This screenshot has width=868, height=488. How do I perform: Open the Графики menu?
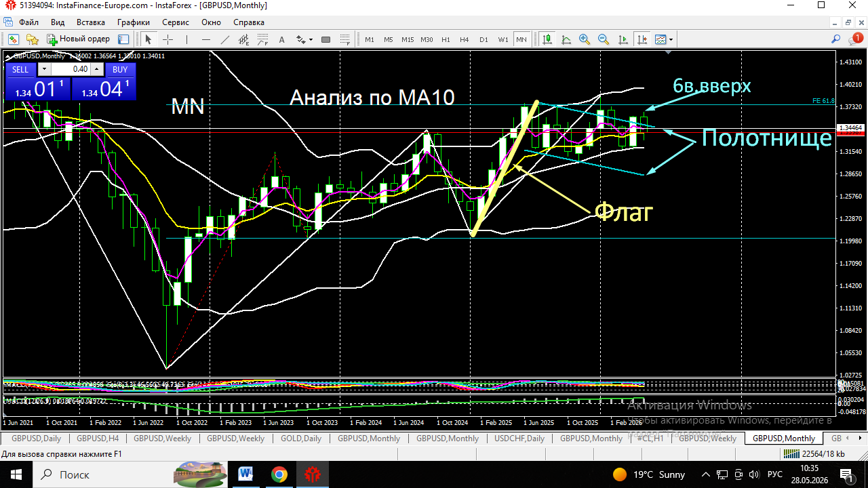click(x=133, y=22)
